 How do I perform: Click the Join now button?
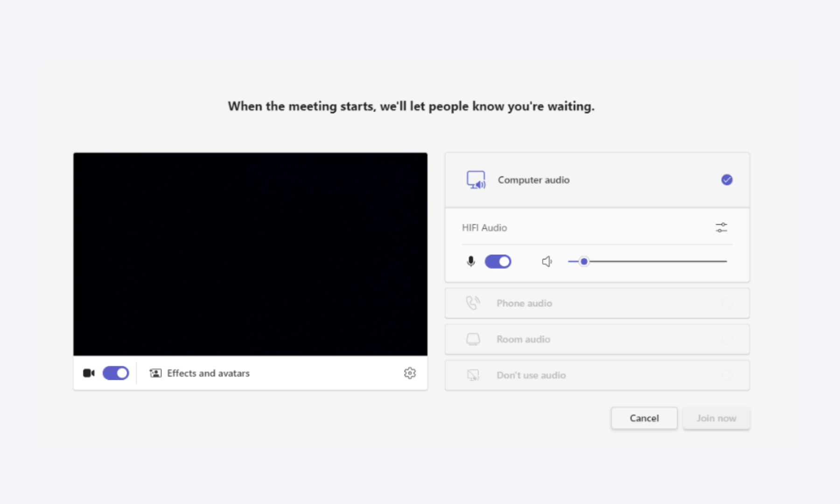click(716, 418)
